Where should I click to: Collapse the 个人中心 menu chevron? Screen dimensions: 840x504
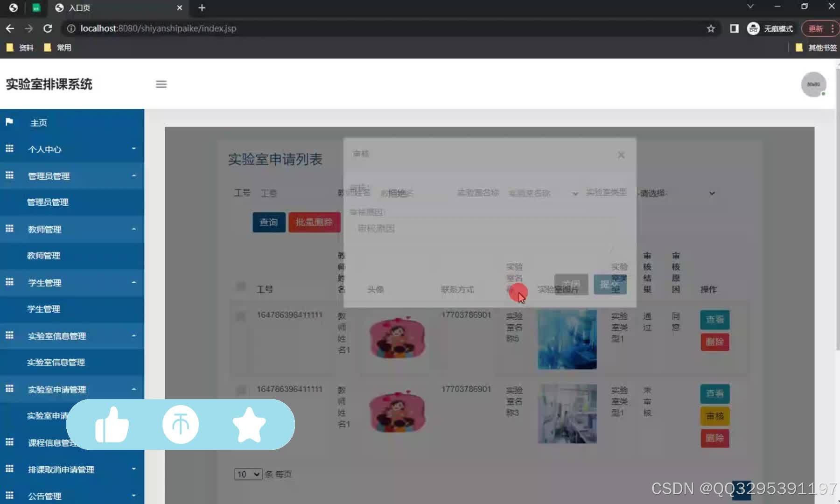pos(134,148)
